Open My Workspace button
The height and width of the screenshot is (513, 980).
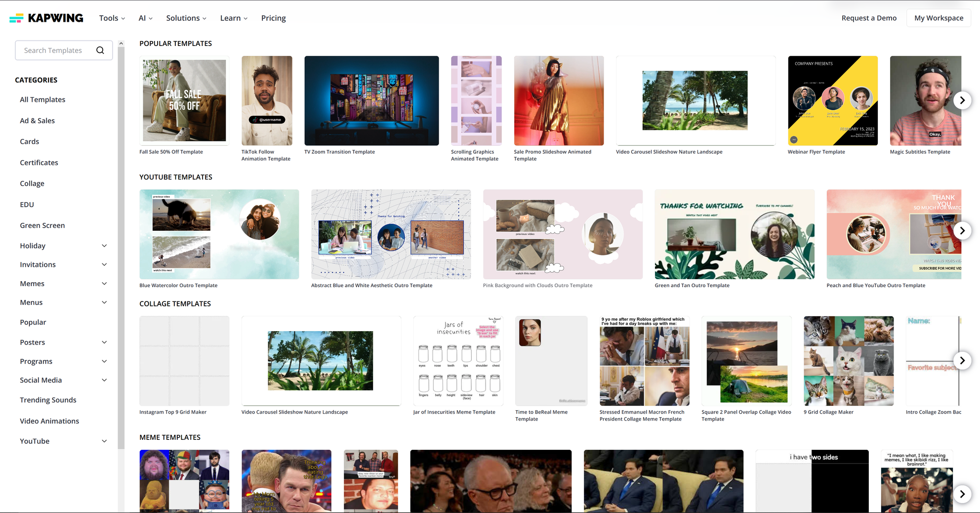click(939, 18)
